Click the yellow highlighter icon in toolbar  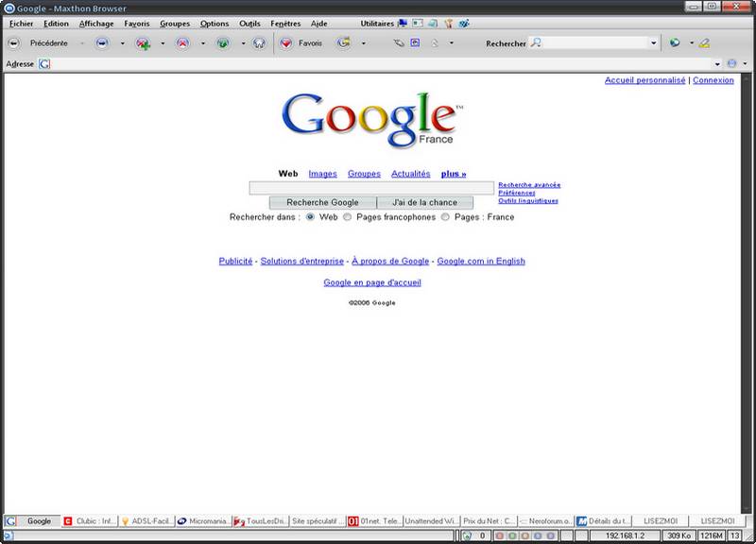[x=704, y=42]
